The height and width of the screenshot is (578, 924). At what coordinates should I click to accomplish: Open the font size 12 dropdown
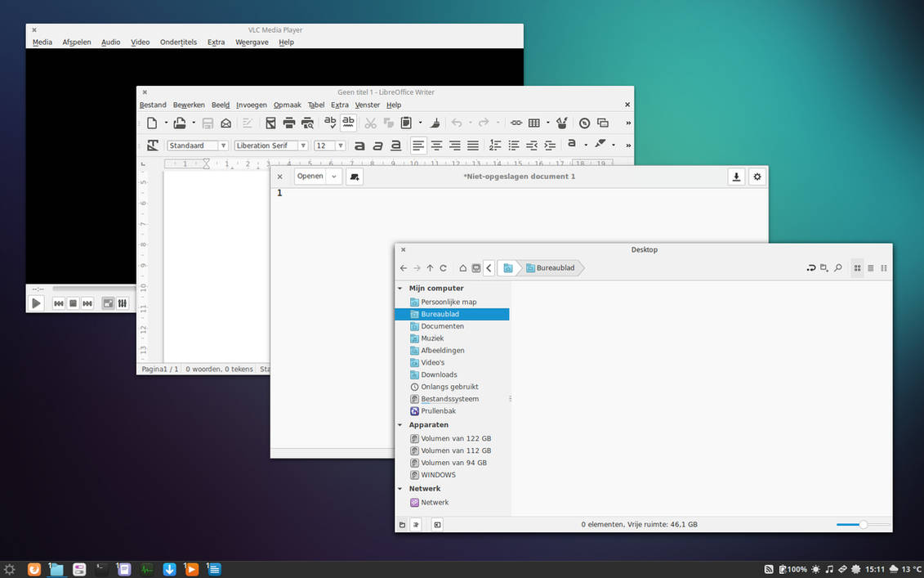click(341, 146)
